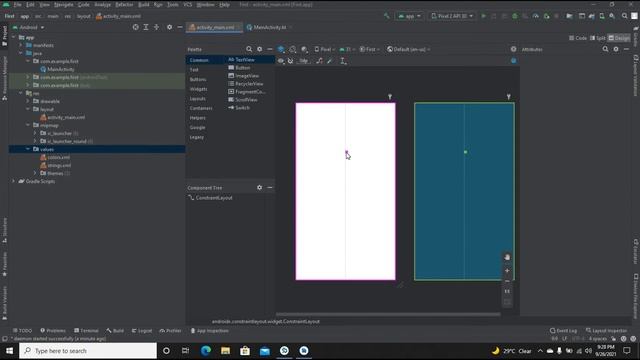Image resolution: width=640 pixels, height=360 pixels.
Task: Select activity_main.xml editor tab
Action: [215, 27]
